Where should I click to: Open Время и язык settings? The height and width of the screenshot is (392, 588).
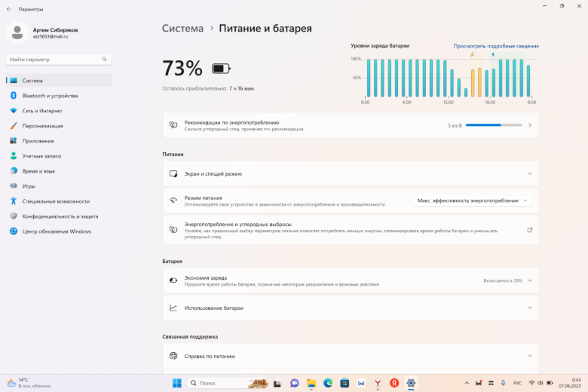click(x=59, y=171)
